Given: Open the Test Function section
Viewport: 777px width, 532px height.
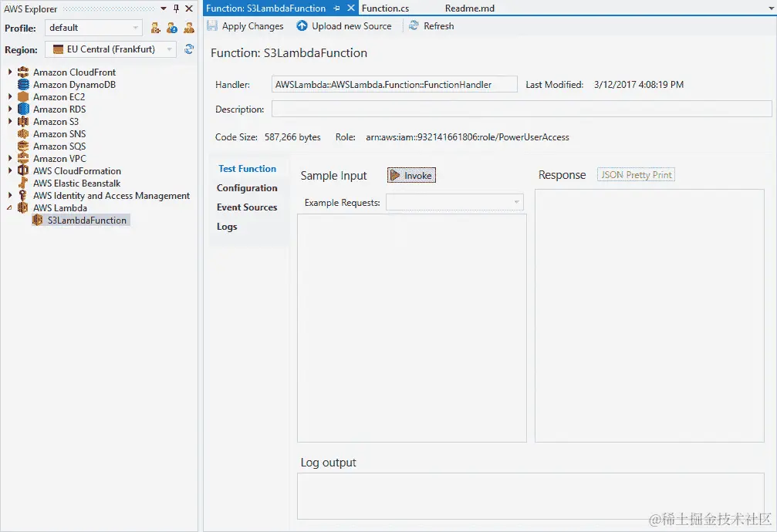Looking at the screenshot, I should coord(247,168).
